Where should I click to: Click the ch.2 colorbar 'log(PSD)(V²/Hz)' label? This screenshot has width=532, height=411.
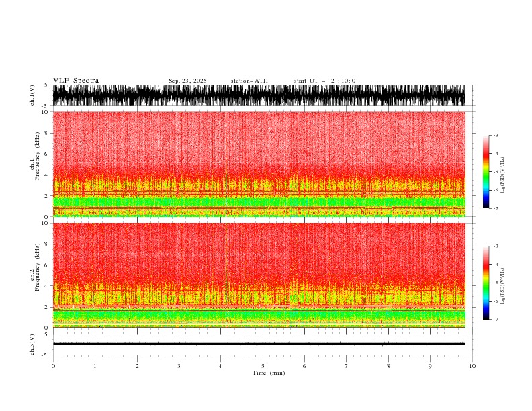(502, 286)
